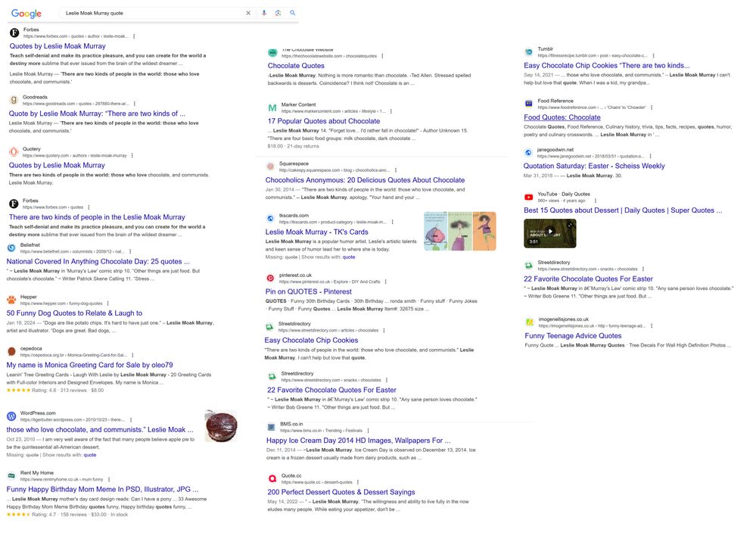Viewport: 756px width, 548px height.
Task: Click the Goodreads favicon icon
Action: pyautogui.click(x=14, y=100)
